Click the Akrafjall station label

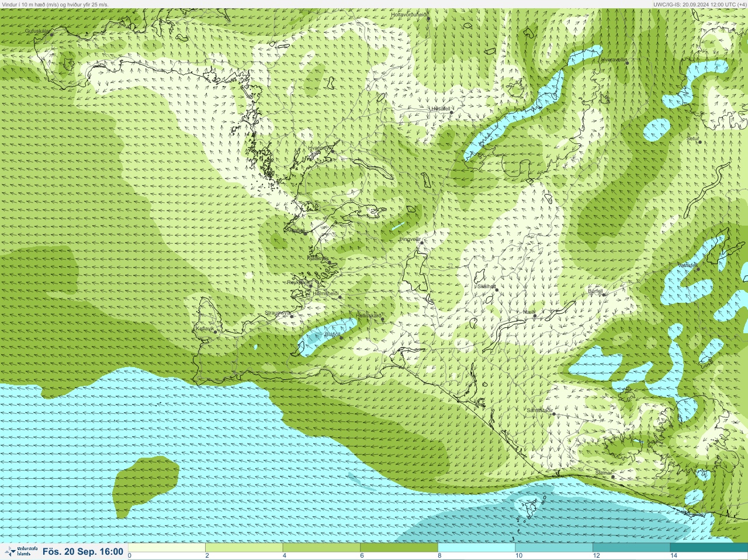295,230
